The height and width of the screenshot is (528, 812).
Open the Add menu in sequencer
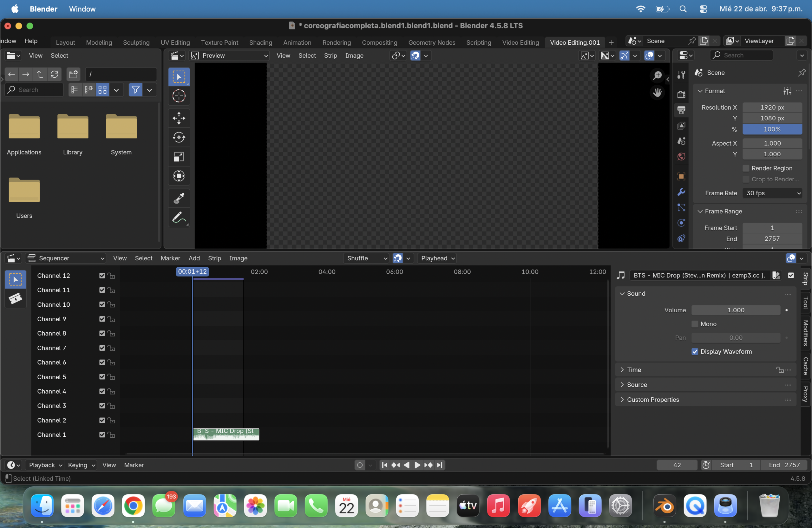point(194,258)
